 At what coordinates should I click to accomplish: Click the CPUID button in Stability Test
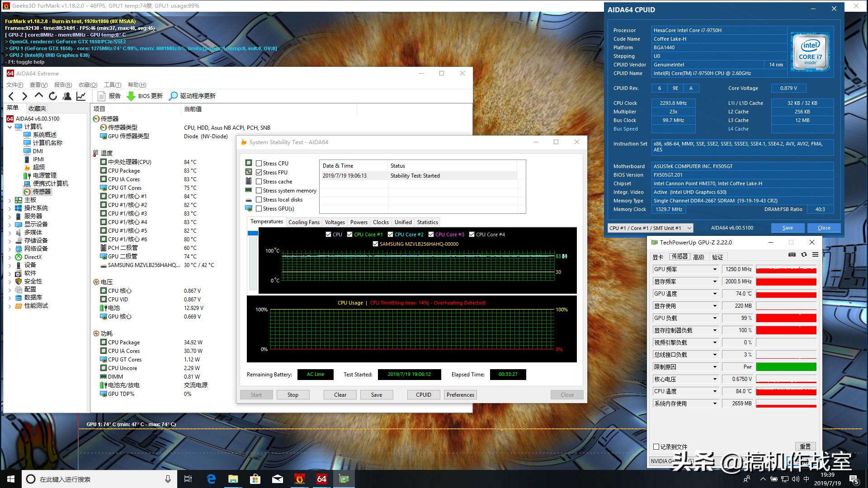coord(424,395)
